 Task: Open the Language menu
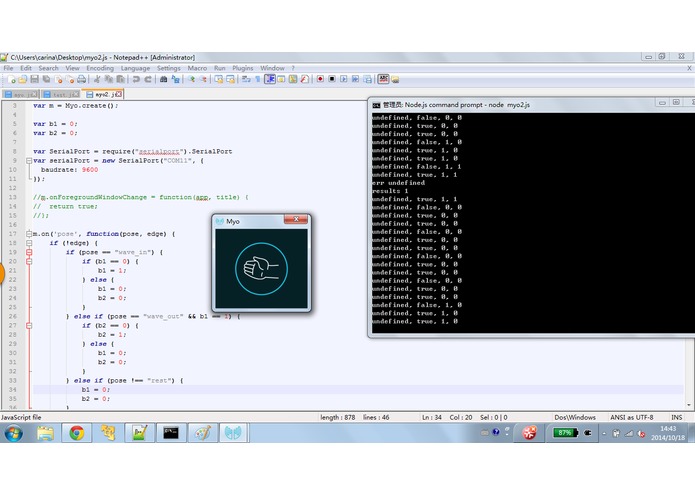135,68
